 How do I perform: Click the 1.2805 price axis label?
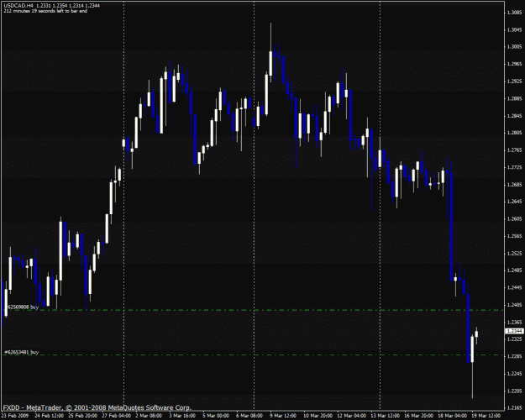coord(515,133)
